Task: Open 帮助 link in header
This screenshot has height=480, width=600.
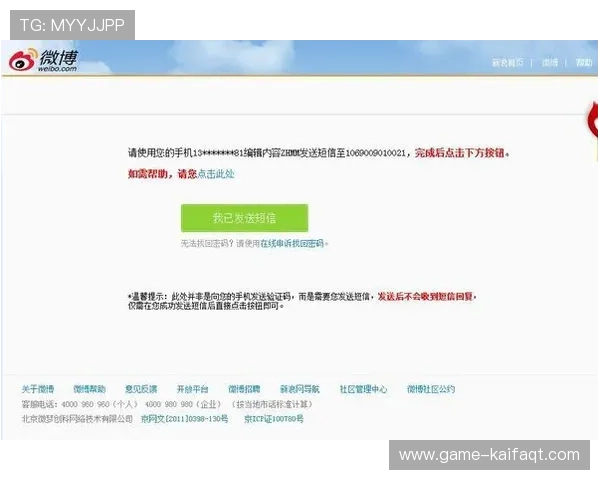Action: (584, 62)
